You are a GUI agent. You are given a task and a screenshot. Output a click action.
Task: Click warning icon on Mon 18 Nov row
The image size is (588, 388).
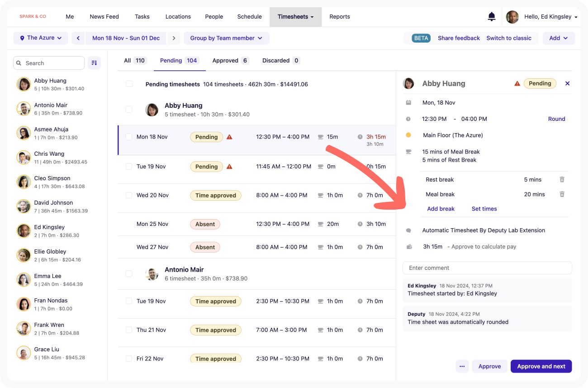[x=229, y=137]
